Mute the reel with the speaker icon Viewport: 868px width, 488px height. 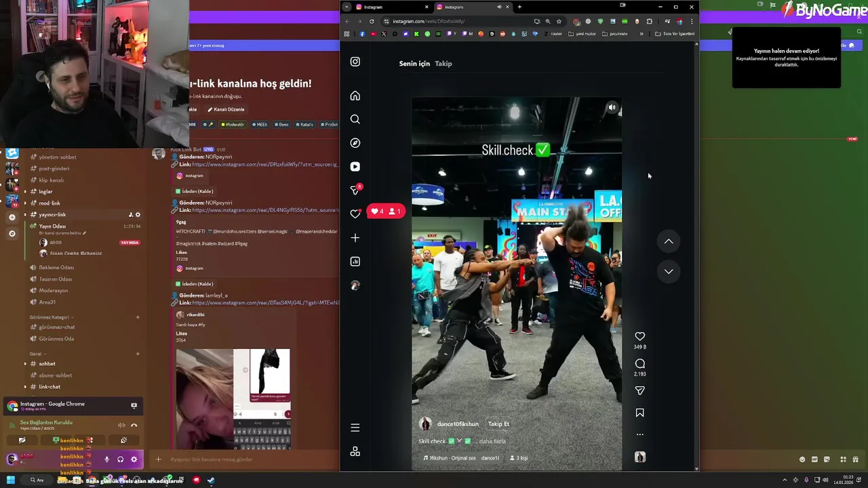tap(612, 107)
